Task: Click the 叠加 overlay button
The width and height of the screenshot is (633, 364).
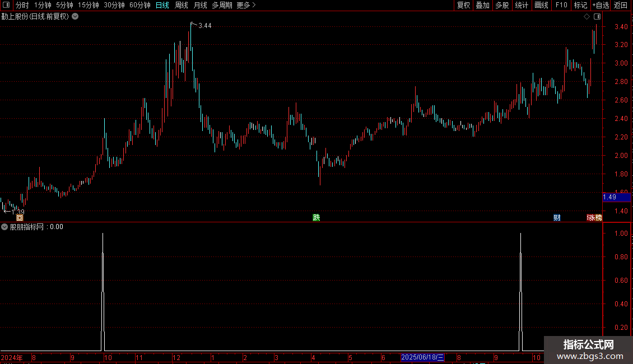Action: [x=483, y=5]
